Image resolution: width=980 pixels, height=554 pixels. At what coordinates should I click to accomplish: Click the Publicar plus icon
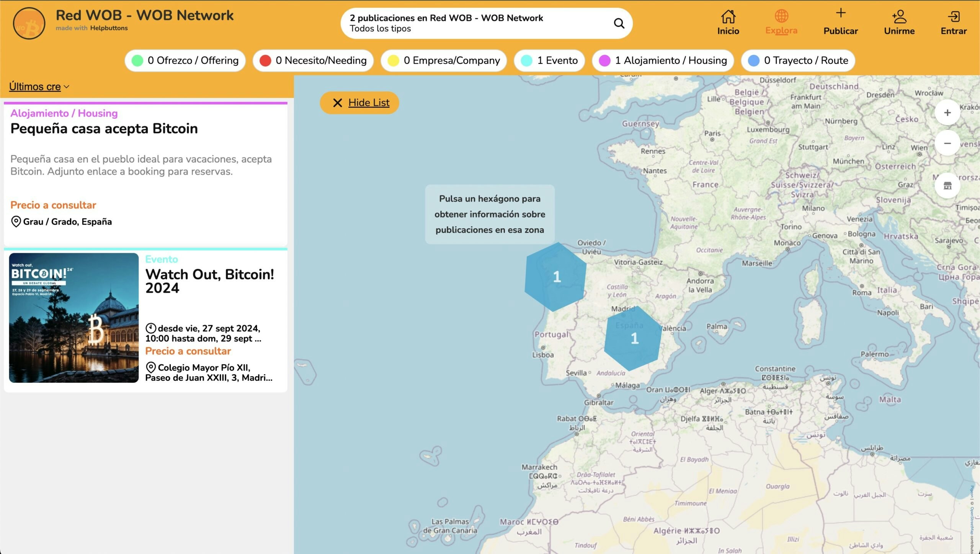pos(841,13)
